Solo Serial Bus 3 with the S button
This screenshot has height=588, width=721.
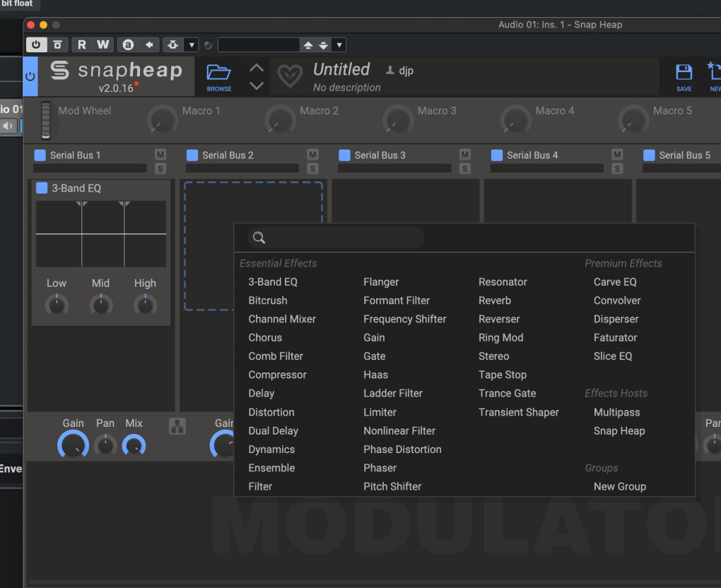click(465, 169)
